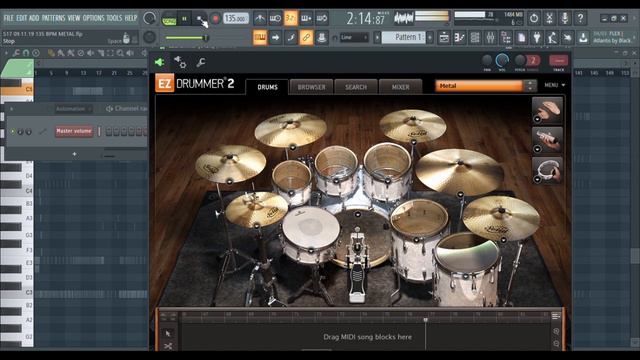Screen dimensions: 640x360
Task: Open the Browser toolbar icon
Action: pyautogui.click(x=506, y=38)
